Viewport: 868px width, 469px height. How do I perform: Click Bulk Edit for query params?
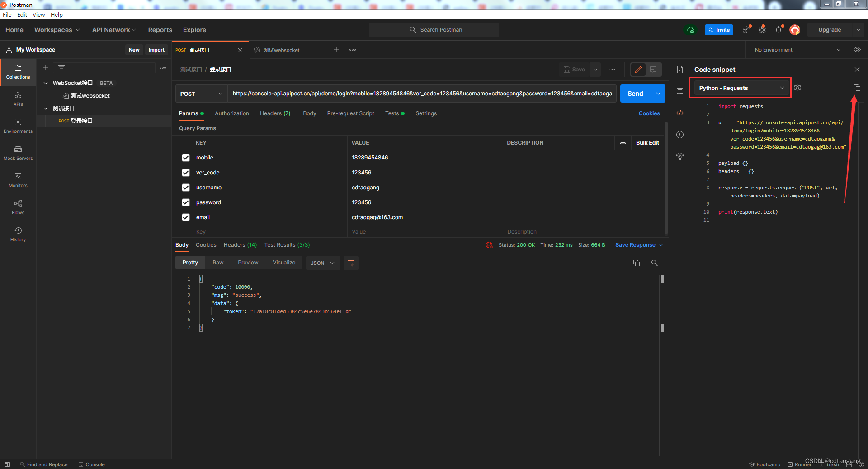click(x=647, y=143)
